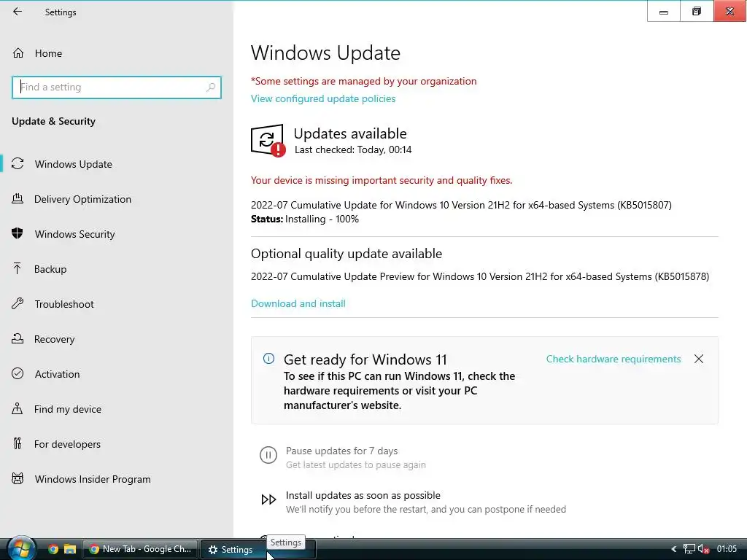Open the Home settings page

(x=48, y=53)
